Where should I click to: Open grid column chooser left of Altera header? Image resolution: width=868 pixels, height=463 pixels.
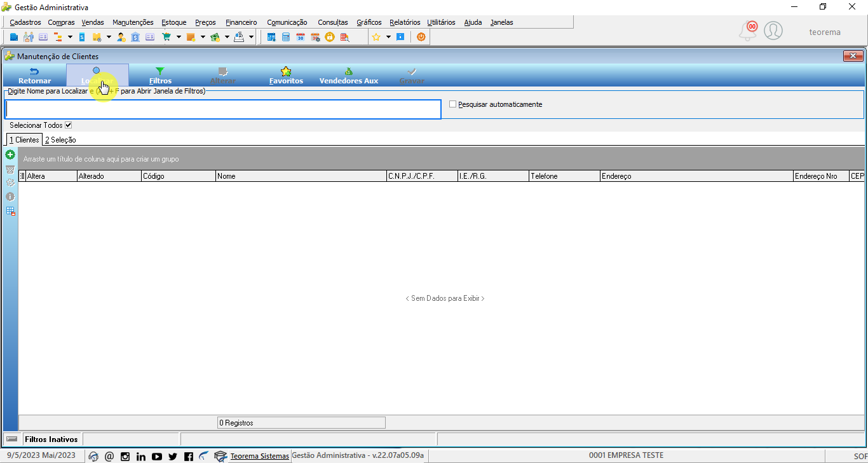(x=23, y=176)
